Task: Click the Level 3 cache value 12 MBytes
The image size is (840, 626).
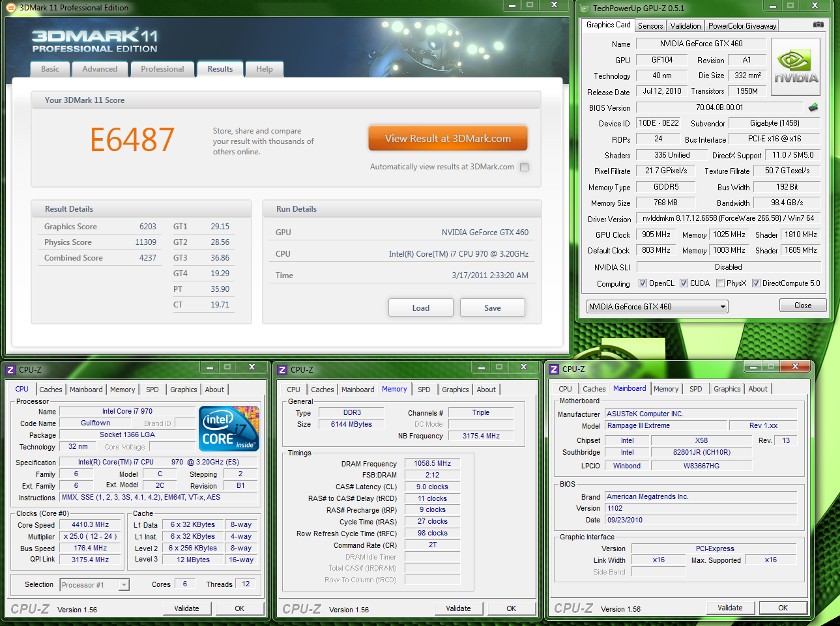Action: click(x=194, y=560)
